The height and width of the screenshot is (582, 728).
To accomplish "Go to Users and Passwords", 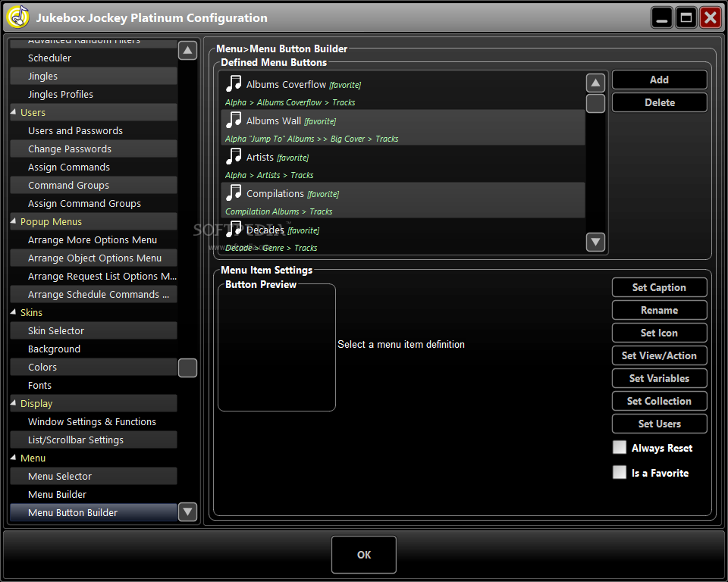I will 94,131.
